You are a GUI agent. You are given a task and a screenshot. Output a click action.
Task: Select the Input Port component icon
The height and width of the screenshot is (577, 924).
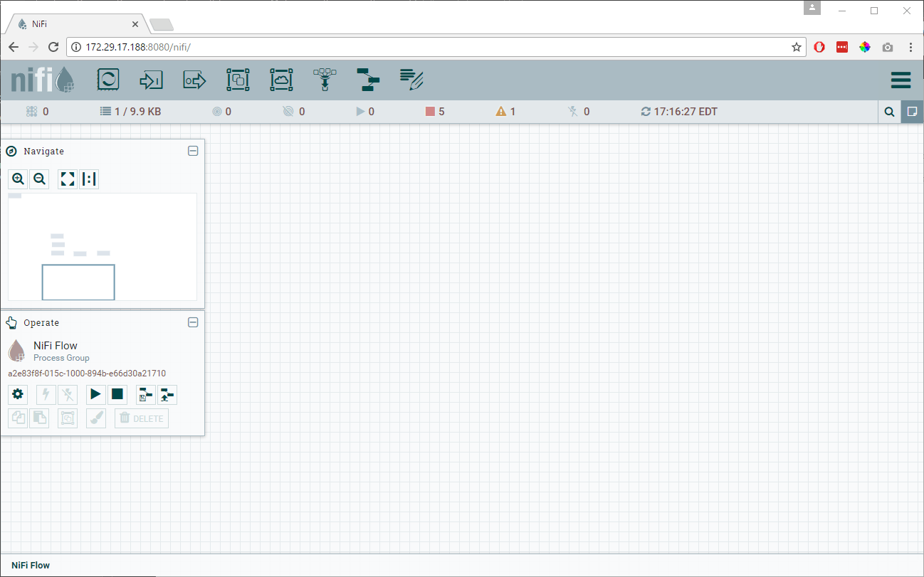click(x=152, y=80)
